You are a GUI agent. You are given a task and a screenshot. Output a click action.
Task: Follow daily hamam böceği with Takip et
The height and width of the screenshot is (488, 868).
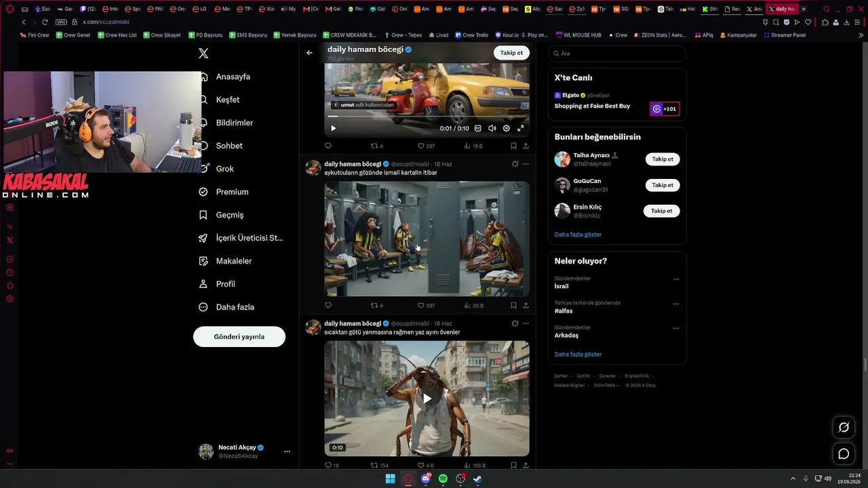click(511, 53)
